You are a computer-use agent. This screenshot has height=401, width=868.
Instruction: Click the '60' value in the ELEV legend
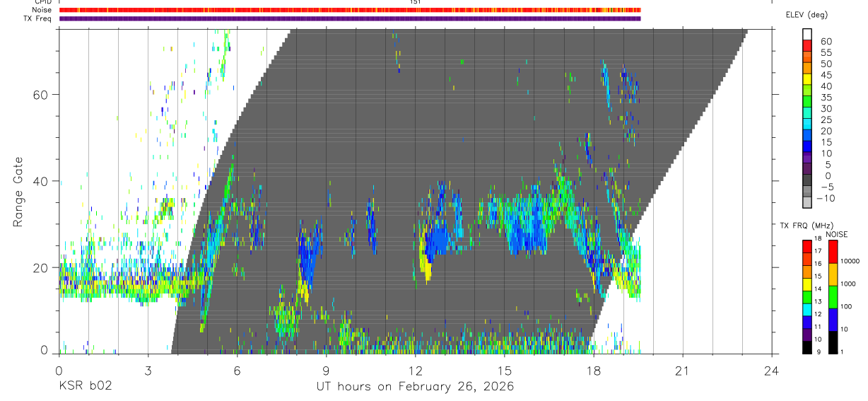pos(825,41)
